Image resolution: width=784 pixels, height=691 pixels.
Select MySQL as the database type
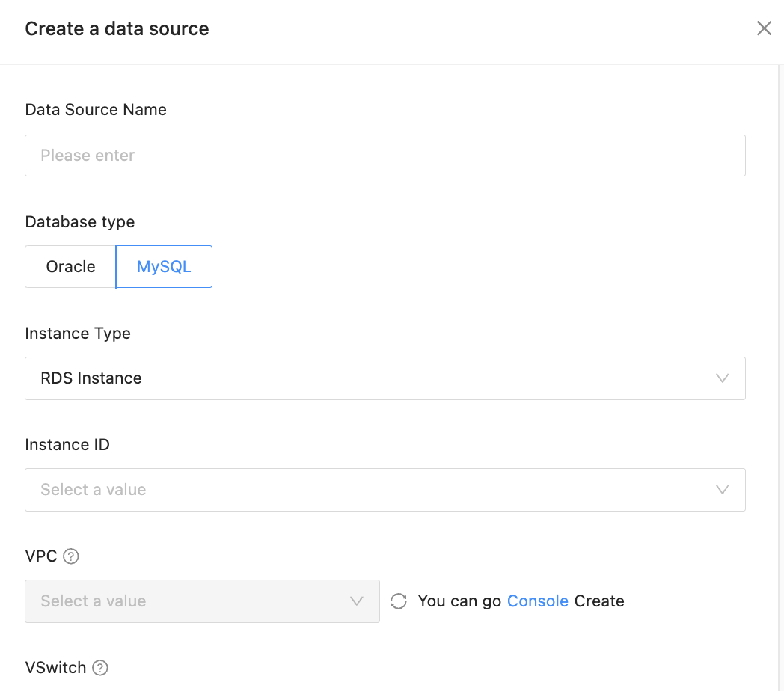[x=164, y=267]
